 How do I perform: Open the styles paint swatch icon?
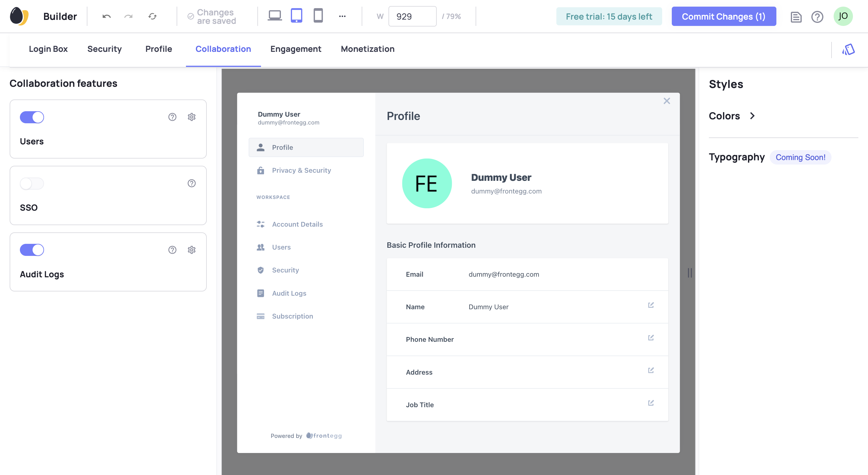pyautogui.click(x=848, y=50)
